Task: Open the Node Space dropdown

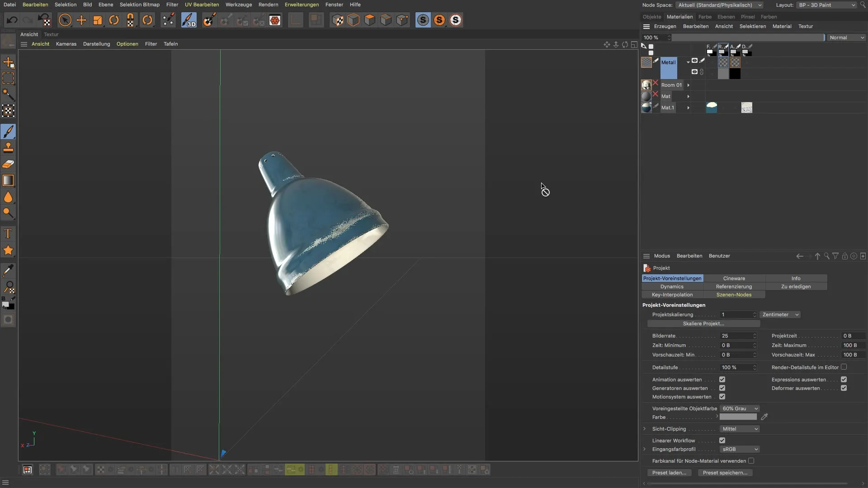Action: tap(720, 5)
